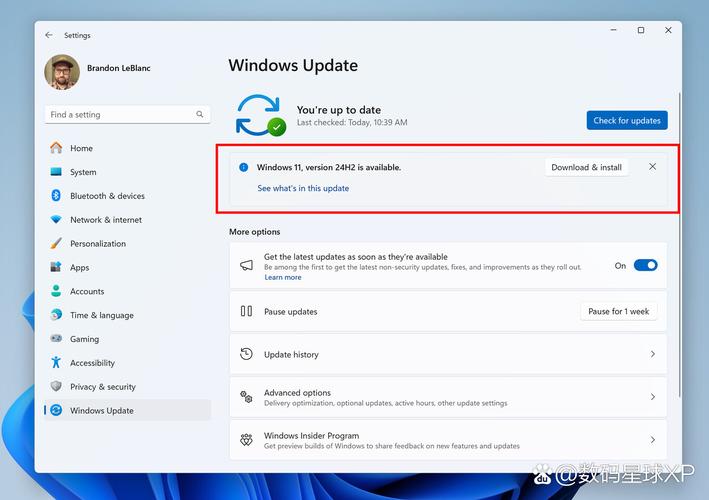The width and height of the screenshot is (709, 500).
Task: Click the You're up to date text
Action: (x=339, y=109)
